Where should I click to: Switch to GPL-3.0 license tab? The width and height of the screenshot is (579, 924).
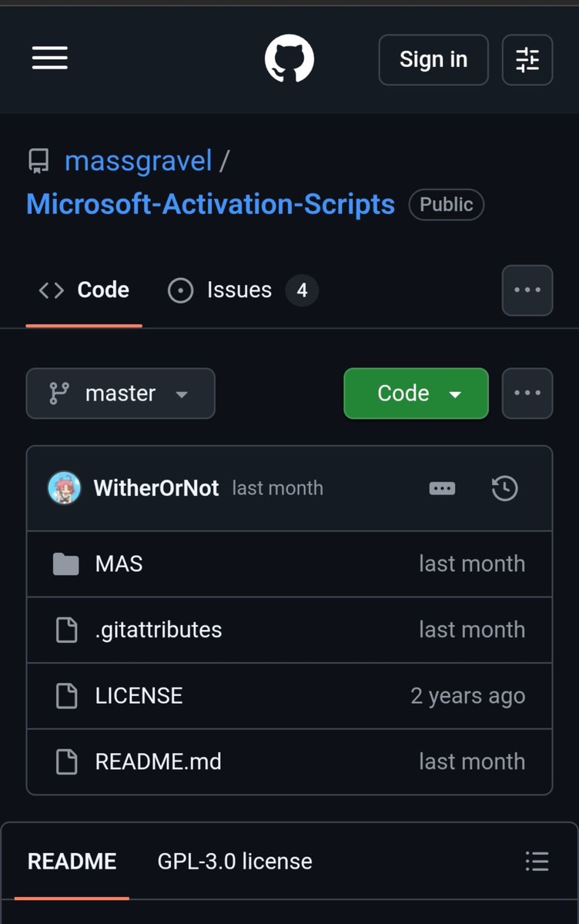pyautogui.click(x=235, y=861)
